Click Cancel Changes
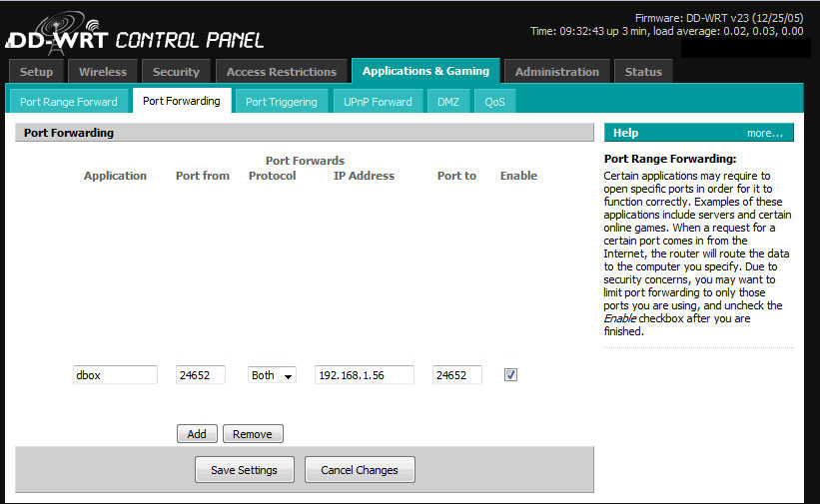 pos(359,470)
